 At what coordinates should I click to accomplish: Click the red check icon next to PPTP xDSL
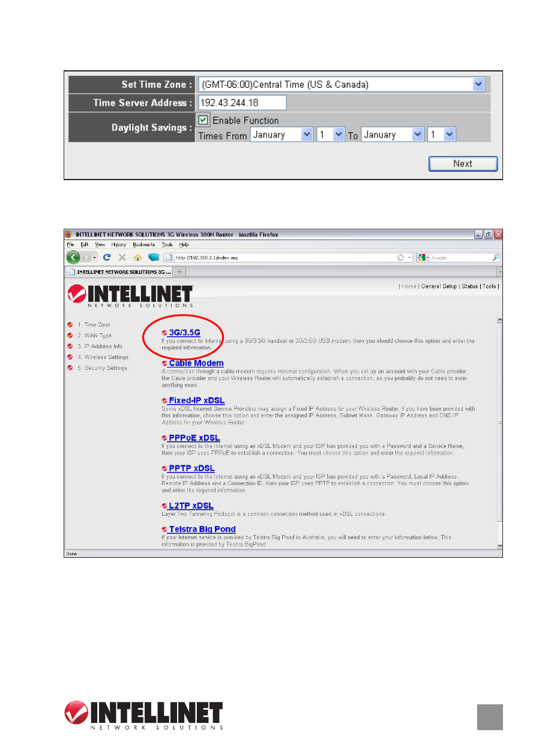coord(164,468)
